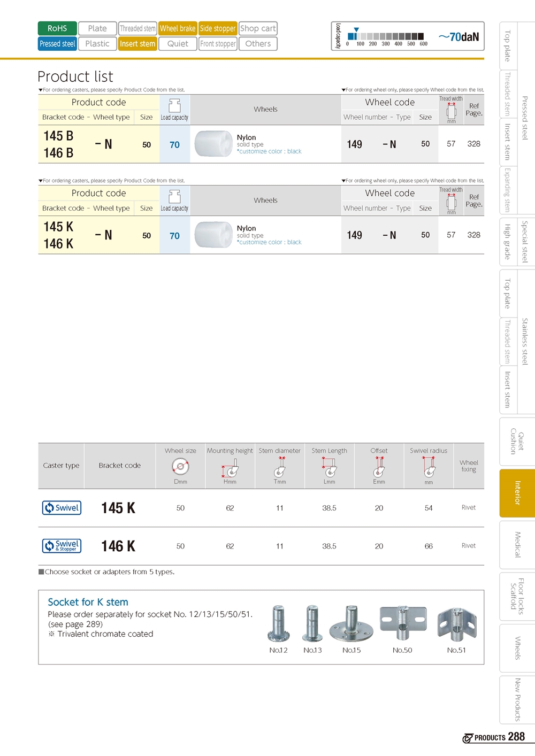Open the Top plate side tab under Pressed steel

coord(507,46)
